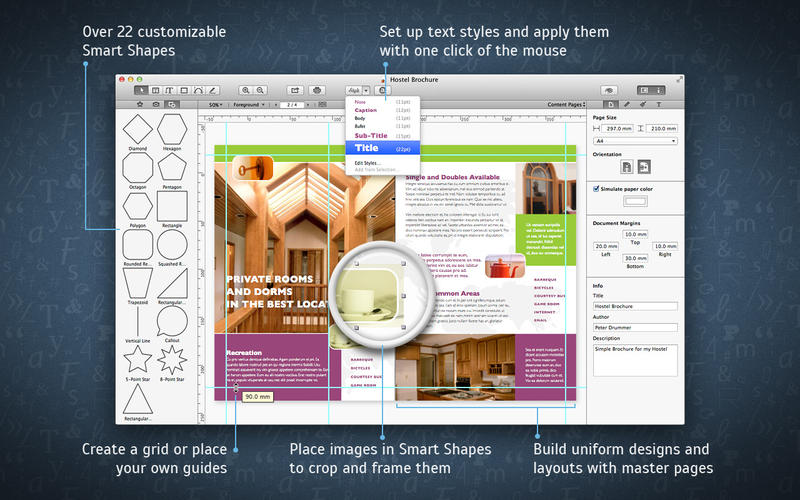800x500 pixels.
Task: Click the Author text field
Action: [x=635, y=327]
